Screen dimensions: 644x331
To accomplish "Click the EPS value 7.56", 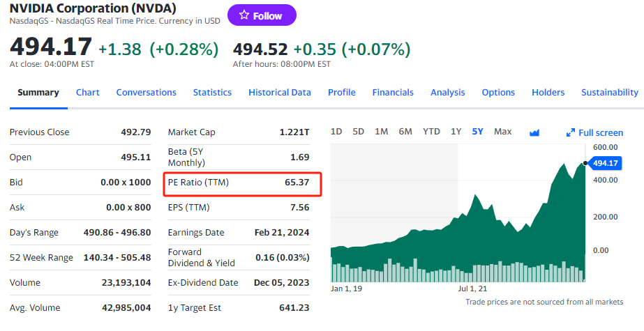I will pos(300,207).
